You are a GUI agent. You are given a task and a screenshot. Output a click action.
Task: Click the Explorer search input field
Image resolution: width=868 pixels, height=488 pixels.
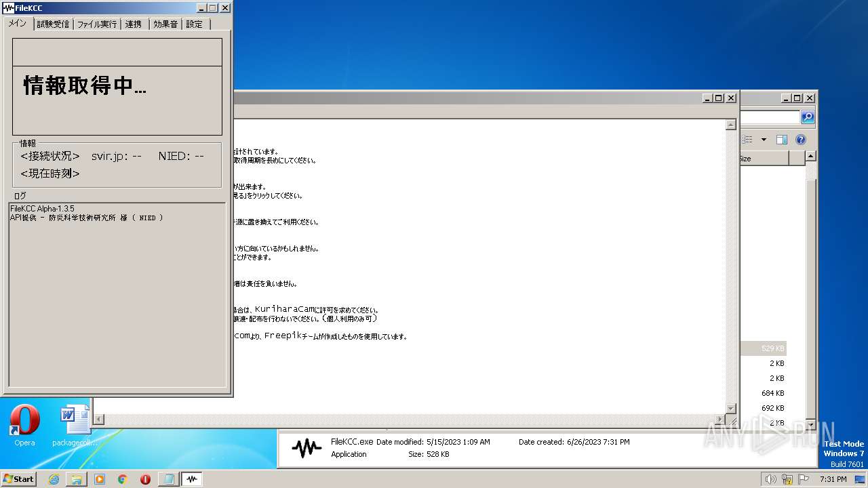[770, 117]
